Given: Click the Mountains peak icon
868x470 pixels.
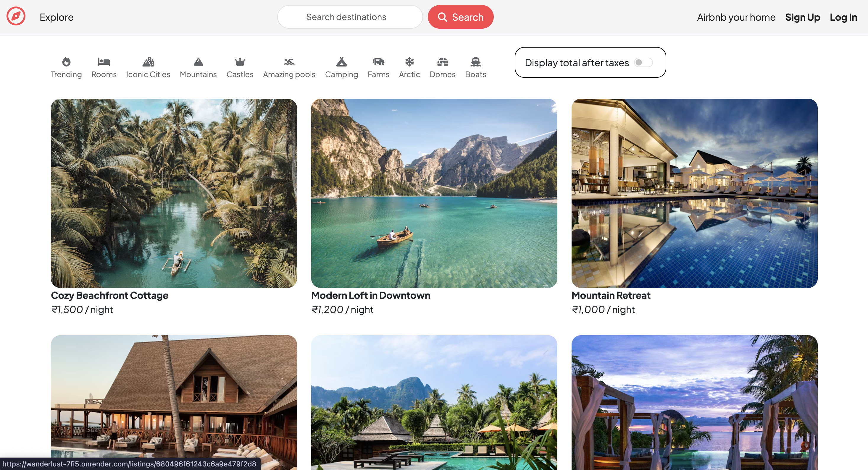Looking at the screenshot, I should tap(198, 62).
